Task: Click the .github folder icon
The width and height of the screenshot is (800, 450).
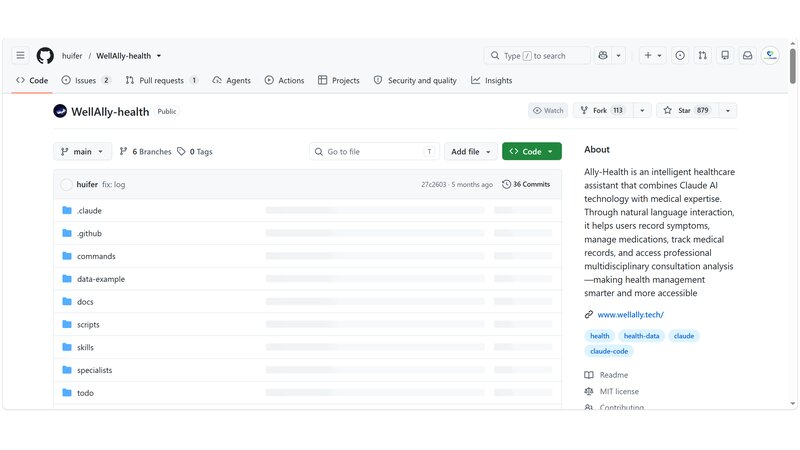Action: coord(67,233)
